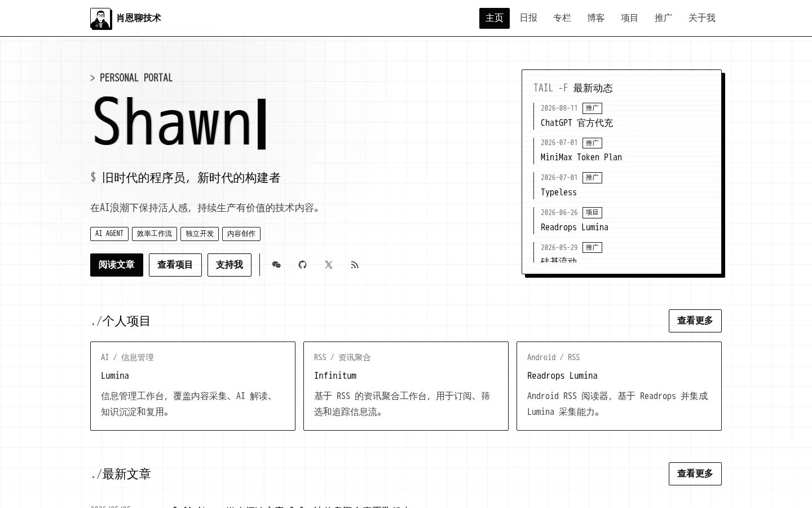Open the Typeless feed entry

(x=559, y=192)
